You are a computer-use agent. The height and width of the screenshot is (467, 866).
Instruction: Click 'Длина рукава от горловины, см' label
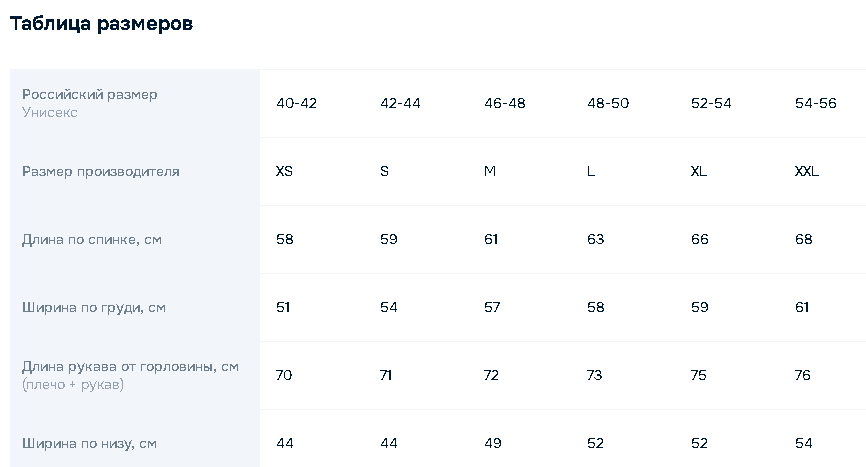130,366
